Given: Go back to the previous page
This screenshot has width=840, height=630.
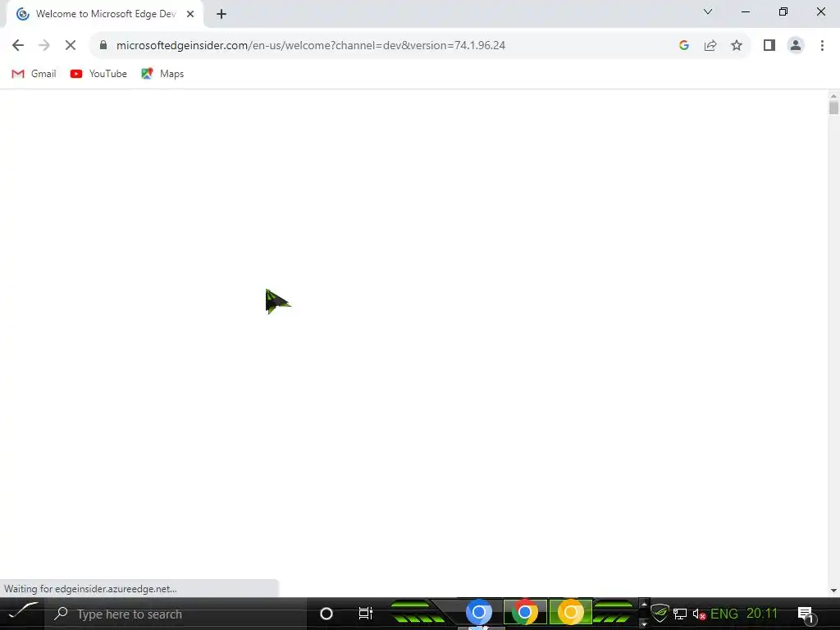Looking at the screenshot, I should coord(18,46).
